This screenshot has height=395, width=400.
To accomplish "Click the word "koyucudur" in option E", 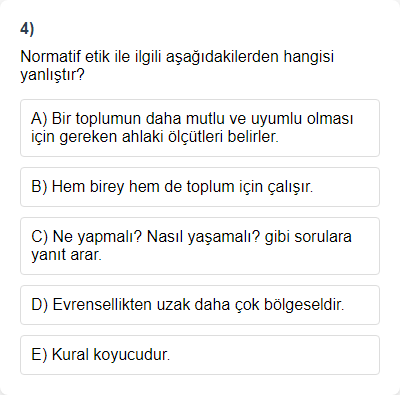I will coord(130,355).
